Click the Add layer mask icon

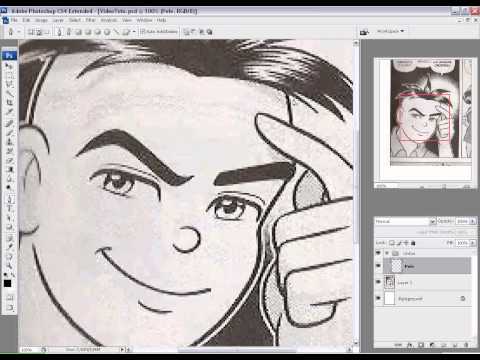[421, 345]
